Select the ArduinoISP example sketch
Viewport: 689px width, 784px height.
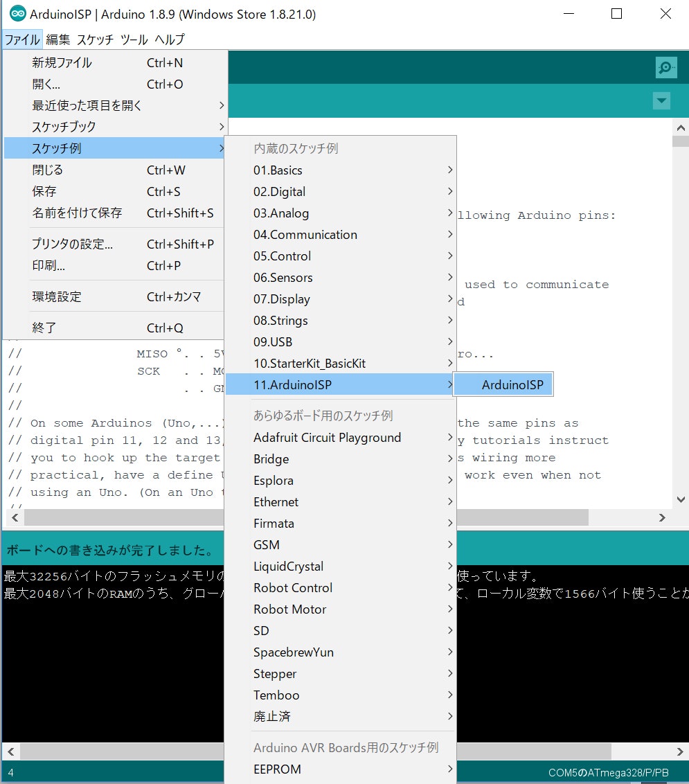coord(503,383)
